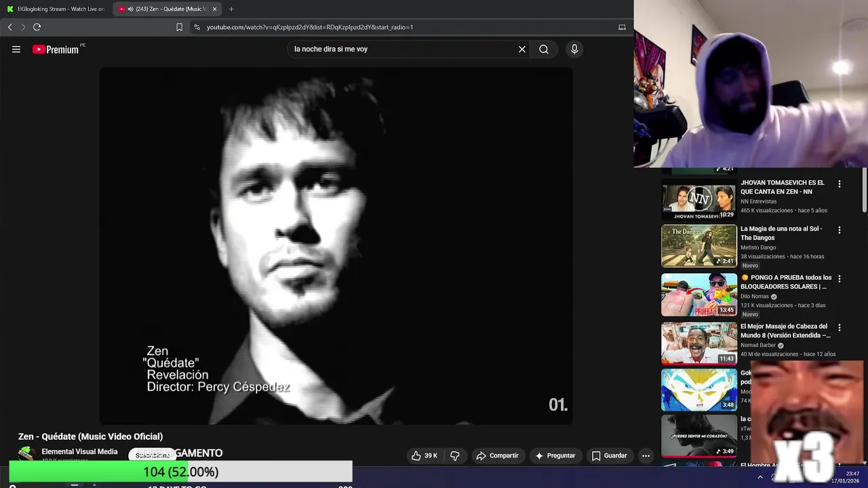The width and height of the screenshot is (868, 488).
Task: Switch to the ElGlogloking Stream tab
Action: 56,9
